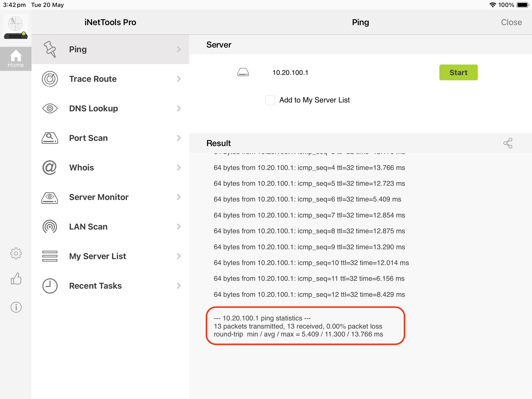Check Add to My Server List box
This screenshot has height=399, width=532.
click(270, 100)
